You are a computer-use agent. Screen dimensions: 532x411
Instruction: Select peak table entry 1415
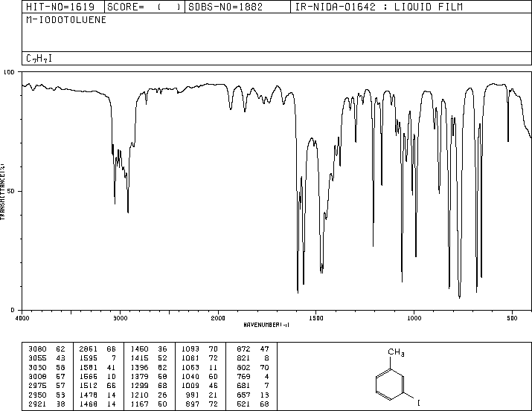coord(139,358)
